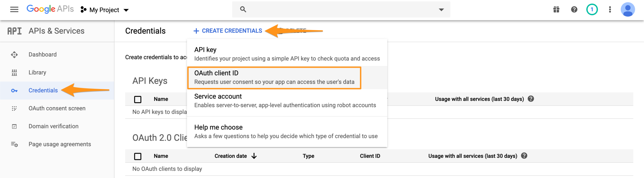Click help icon beside API Keys usage column
The width and height of the screenshot is (644, 178).
click(x=531, y=99)
